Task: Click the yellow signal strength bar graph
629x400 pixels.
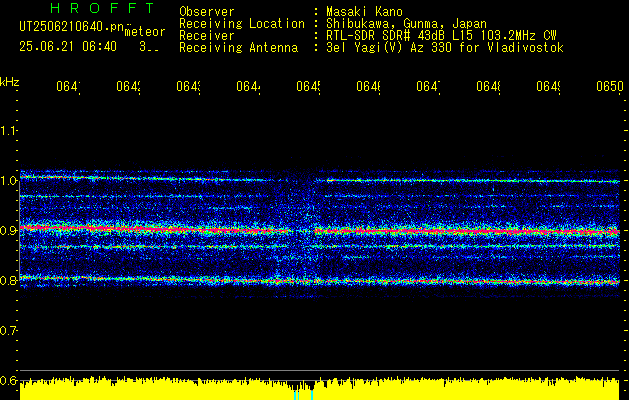Action: pos(319,389)
